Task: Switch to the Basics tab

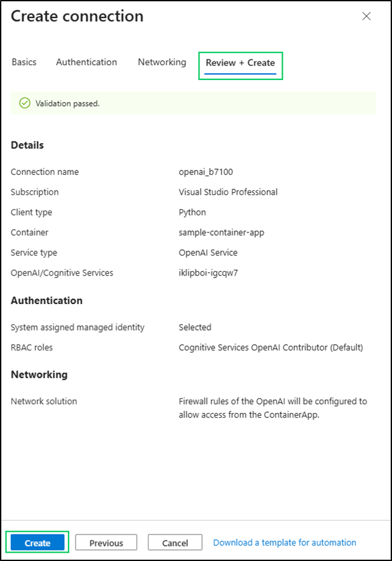Action: click(24, 63)
